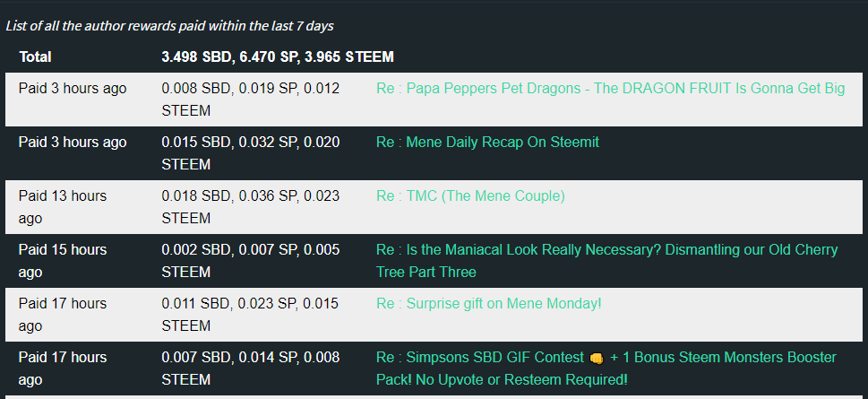The image size is (868, 399).
Task: Click the 0.015 SBD, 0.032 SP reward amount
Action: point(251,153)
